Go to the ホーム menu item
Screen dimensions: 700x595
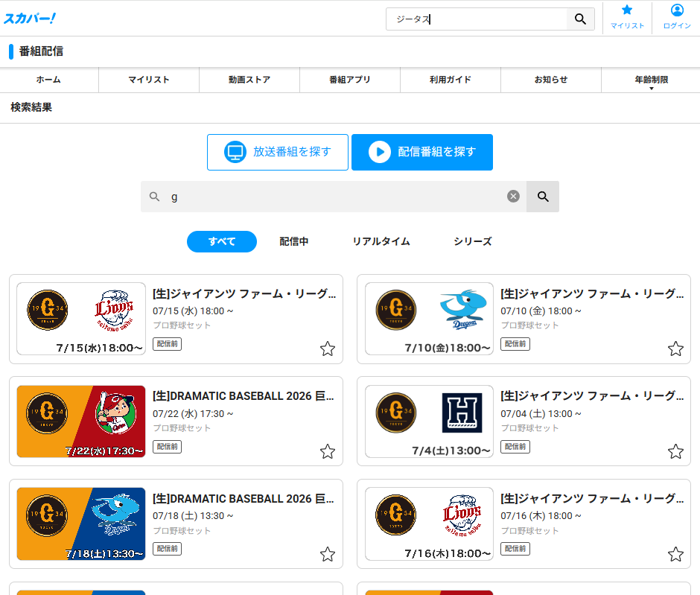(48, 80)
